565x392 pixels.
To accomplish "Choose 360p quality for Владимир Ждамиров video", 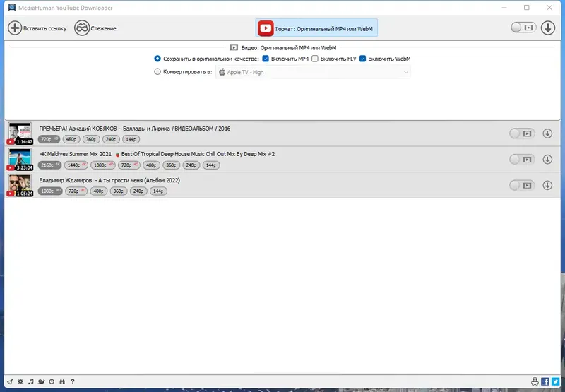I will (x=119, y=191).
